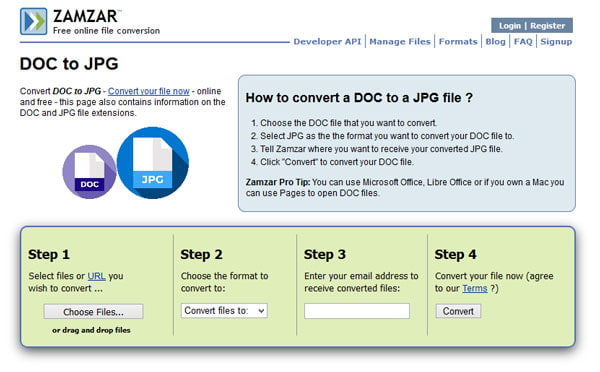Viewport: 600px width, 372px height.
Task: Click "Free online file conversion" tagline
Action: click(x=106, y=31)
